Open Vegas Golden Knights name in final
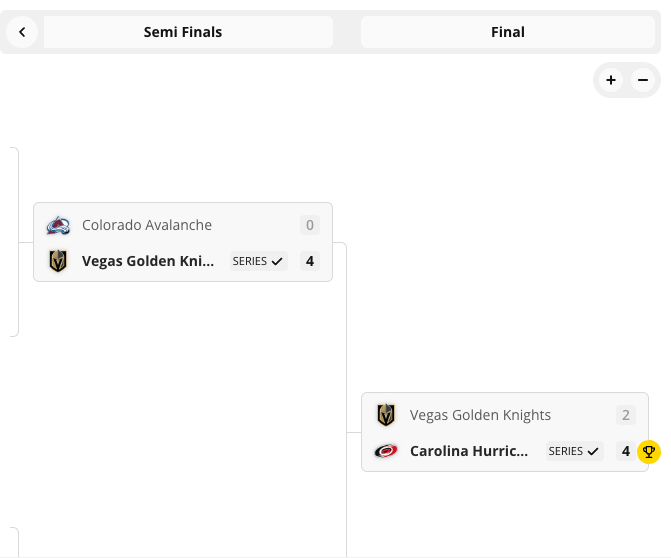671x558 pixels. pos(480,415)
